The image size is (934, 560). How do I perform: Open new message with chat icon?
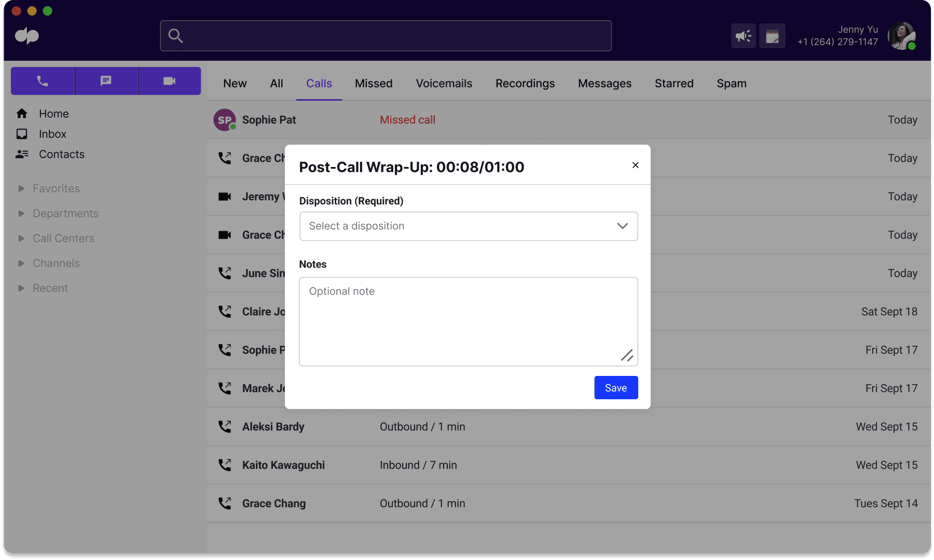tap(106, 81)
